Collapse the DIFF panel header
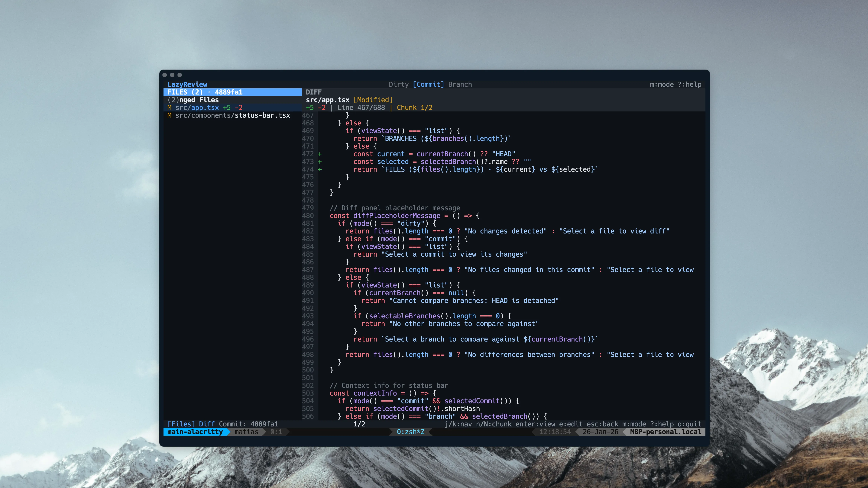 point(314,92)
